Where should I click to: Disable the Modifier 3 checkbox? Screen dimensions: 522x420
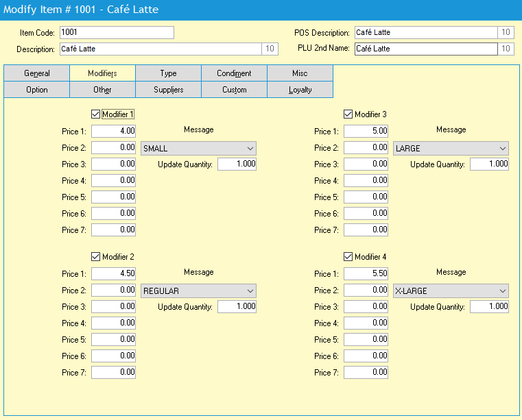pyautogui.click(x=348, y=114)
